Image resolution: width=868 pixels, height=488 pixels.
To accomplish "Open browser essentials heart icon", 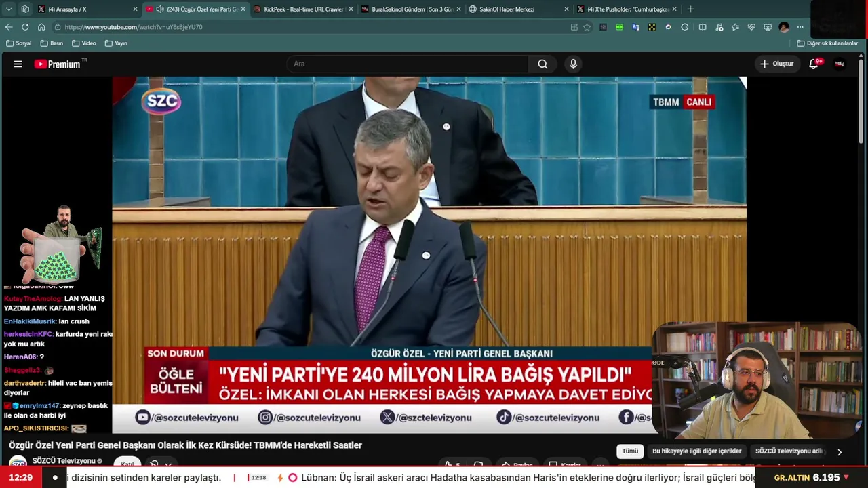I will click(x=751, y=27).
